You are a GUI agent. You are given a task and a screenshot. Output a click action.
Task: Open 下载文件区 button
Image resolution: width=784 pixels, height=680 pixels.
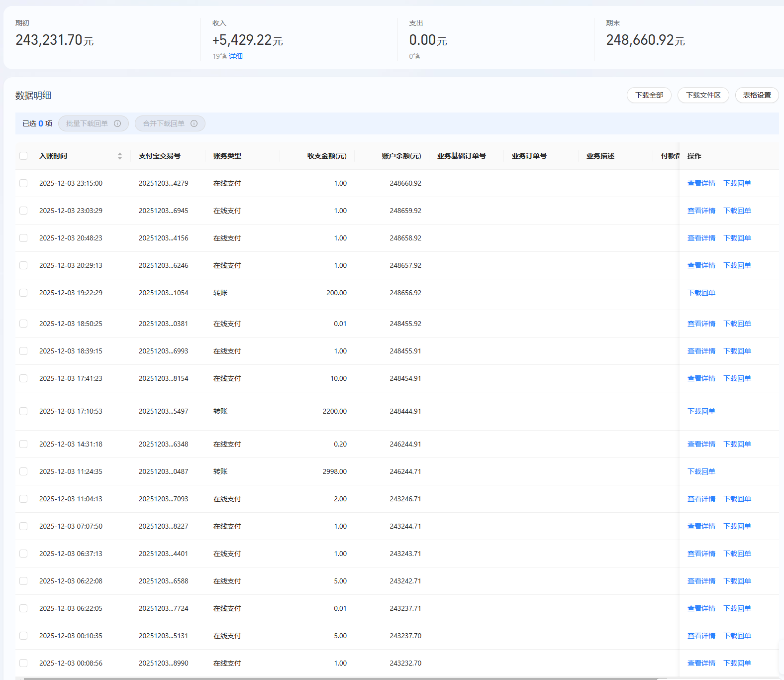[x=703, y=95]
